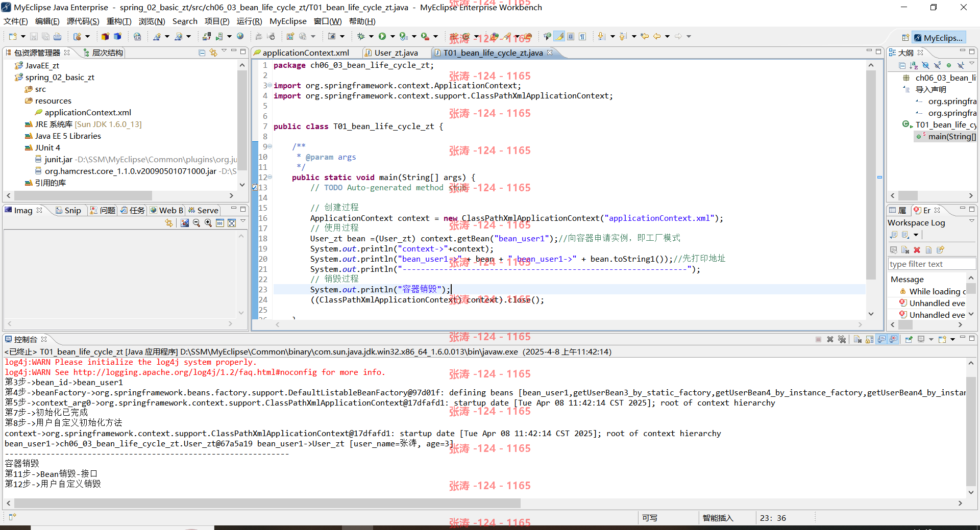Open Display Selected Console dropdown

click(x=931, y=339)
